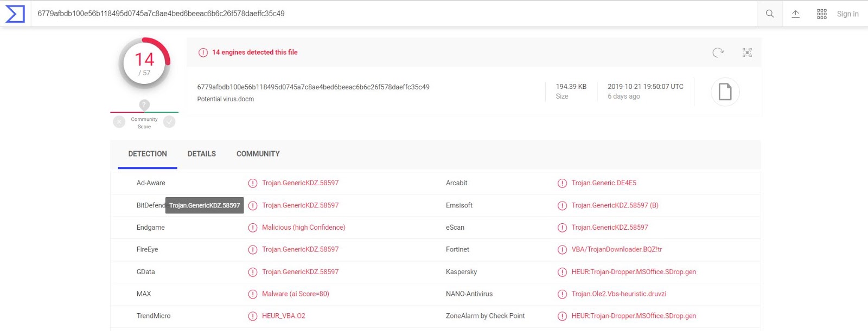Click TrendMicro's HEUR_VBA.O2 detection
Viewport: 868px width, 331px height.
283,316
